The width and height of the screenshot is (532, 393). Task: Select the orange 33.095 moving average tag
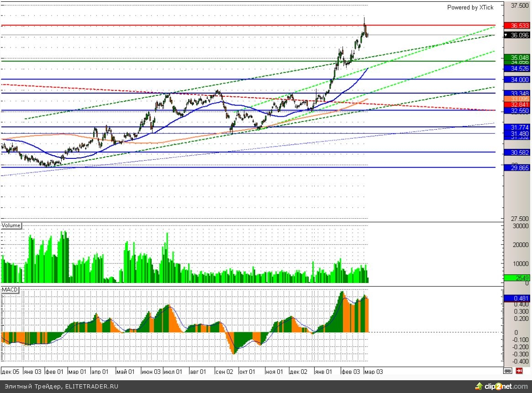516,99
